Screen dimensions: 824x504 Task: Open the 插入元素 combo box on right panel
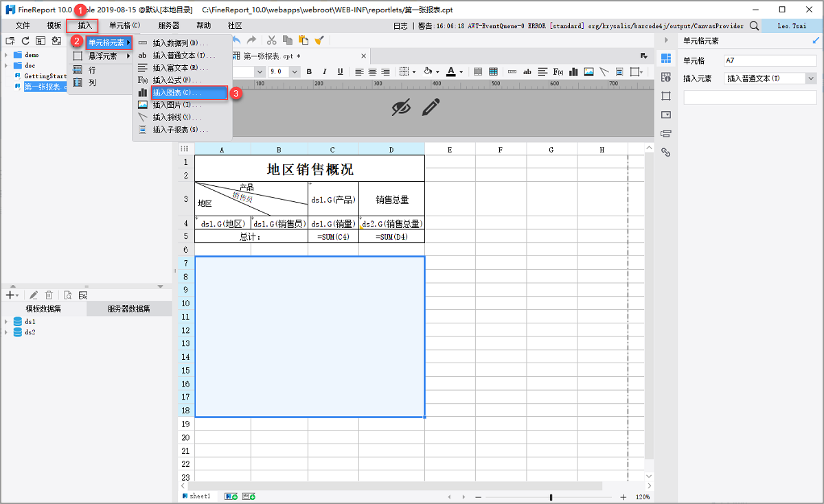coord(770,78)
